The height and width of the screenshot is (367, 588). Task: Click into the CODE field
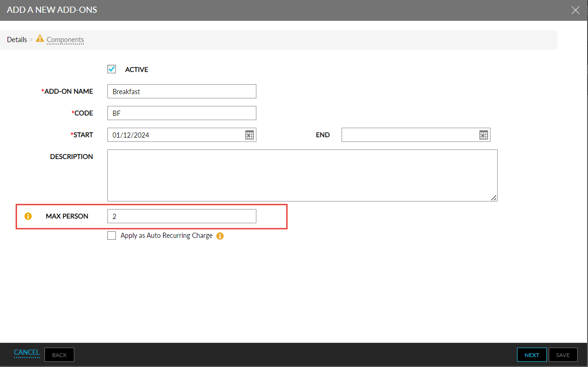(182, 113)
